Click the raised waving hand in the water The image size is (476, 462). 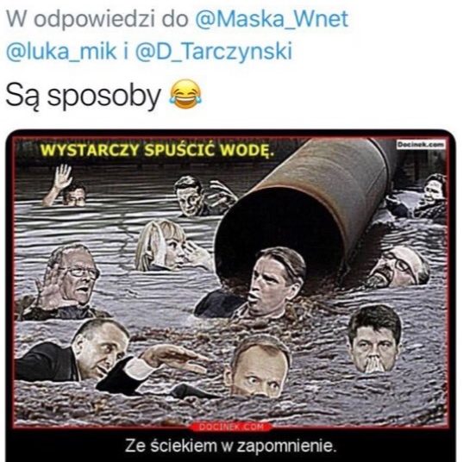[x=61, y=177]
